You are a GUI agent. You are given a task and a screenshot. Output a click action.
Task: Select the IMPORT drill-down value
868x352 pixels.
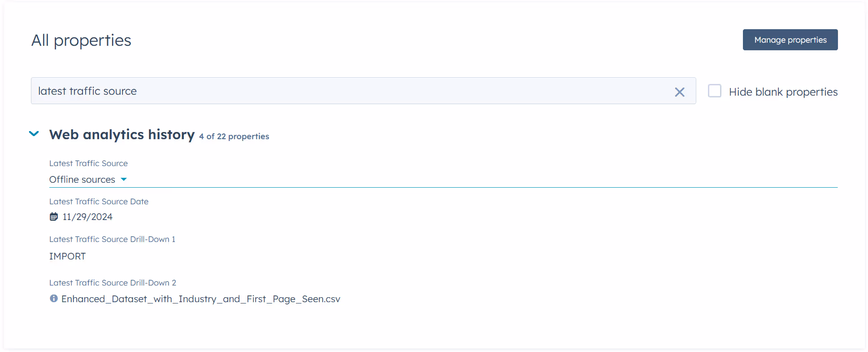pyautogui.click(x=67, y=256)
